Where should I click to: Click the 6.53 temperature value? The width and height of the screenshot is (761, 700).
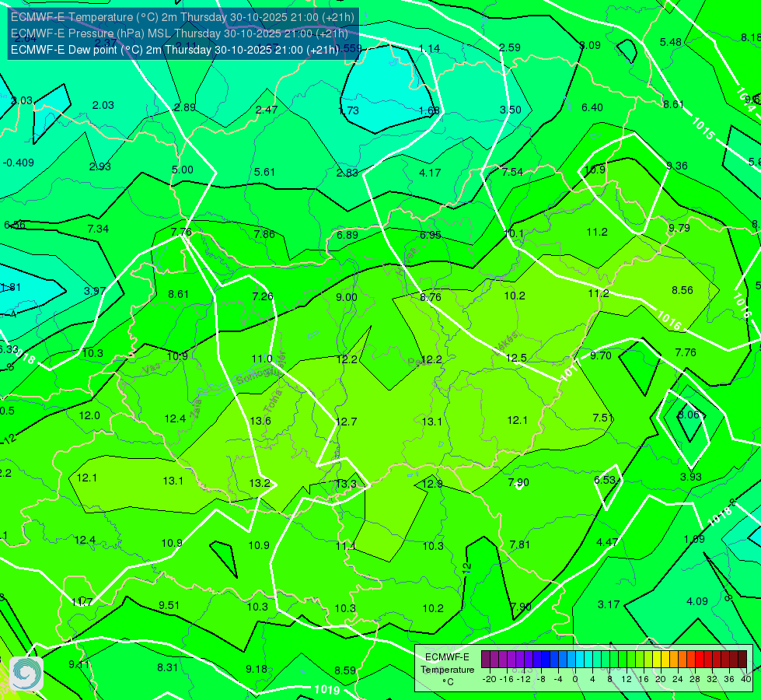click(x=605, y=480)
